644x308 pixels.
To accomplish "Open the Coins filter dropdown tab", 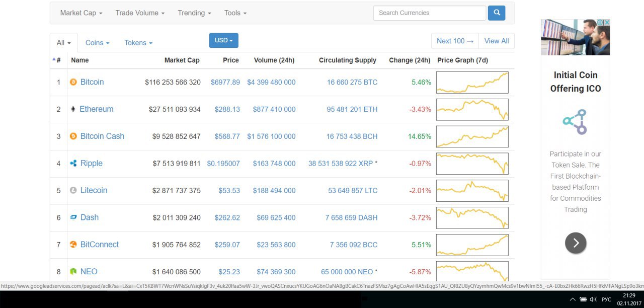I will (x=97, y=43).
